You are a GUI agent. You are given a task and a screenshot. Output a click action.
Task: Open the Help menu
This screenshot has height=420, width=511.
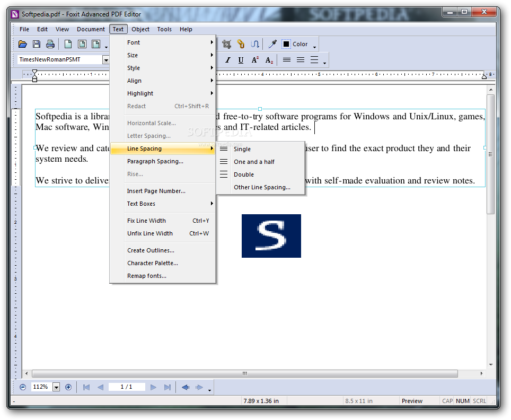pos(186,29)
